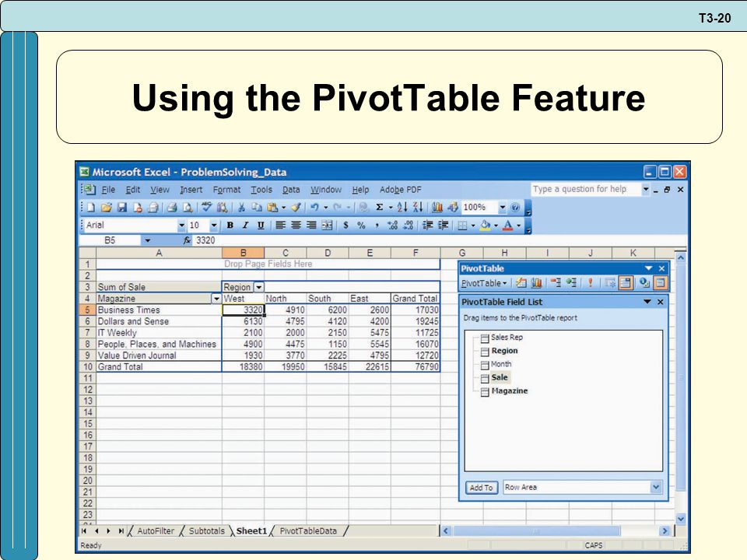
Task: Save the workbook with the floppy disk icon
Action: coord(122,208)
